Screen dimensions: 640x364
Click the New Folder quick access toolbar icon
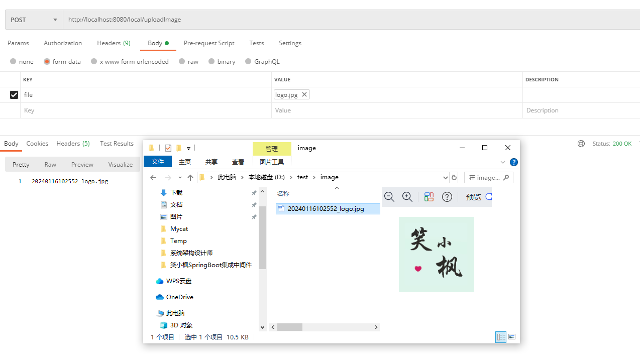pyautogui.click(x=179, y=148)
